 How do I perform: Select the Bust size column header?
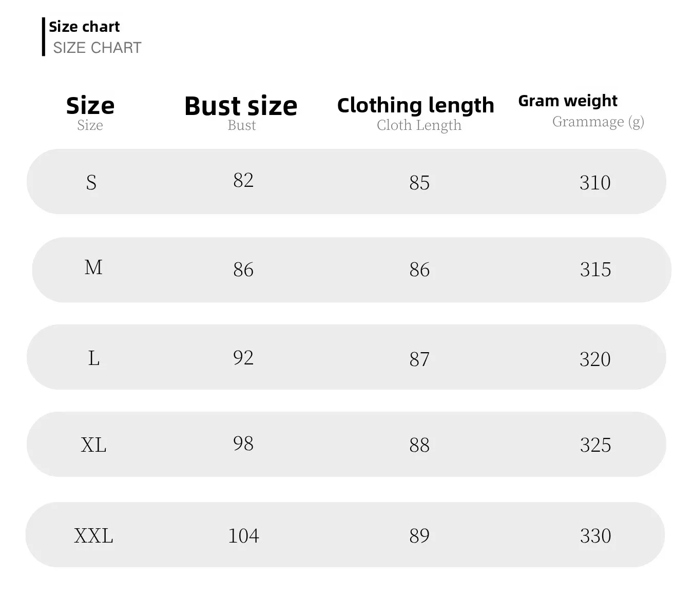point(241,106)
